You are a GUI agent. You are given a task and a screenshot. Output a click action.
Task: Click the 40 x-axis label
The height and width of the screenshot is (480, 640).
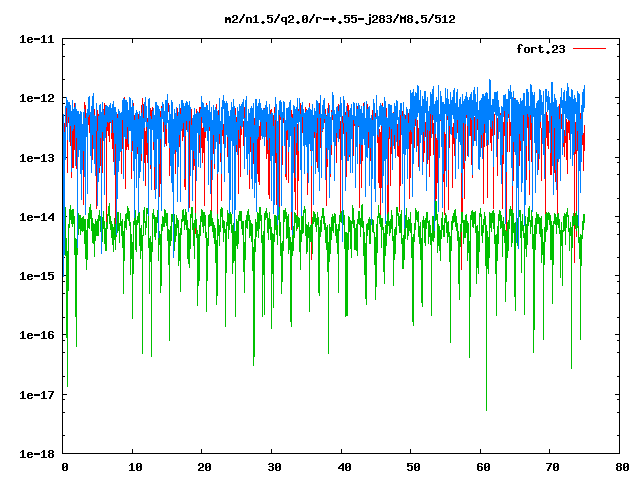tap(344, 467)
